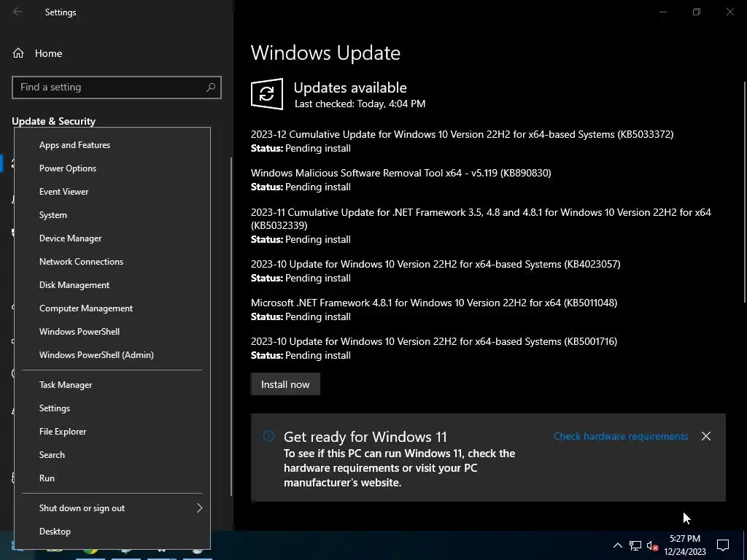Restore down the Settings window

coord(697,12)
